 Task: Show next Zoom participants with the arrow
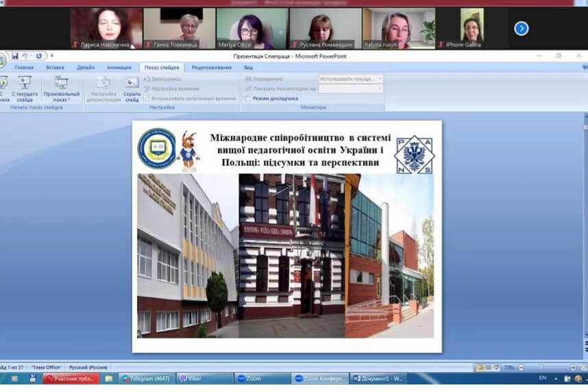[521, 28]
